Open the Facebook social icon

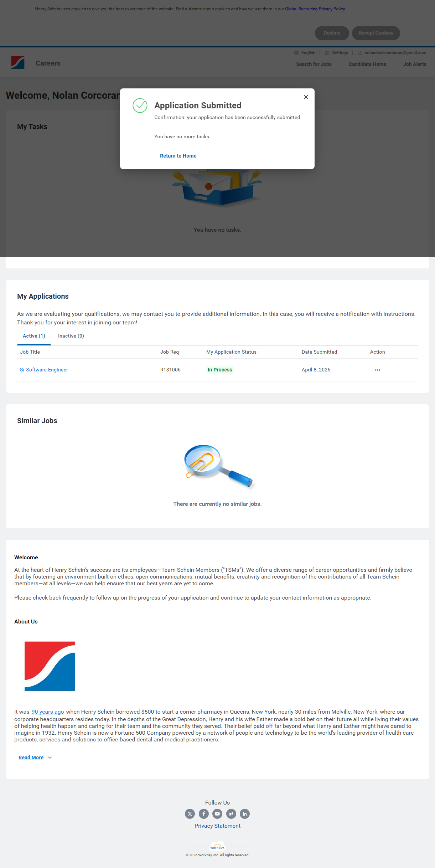pos(204,814)
